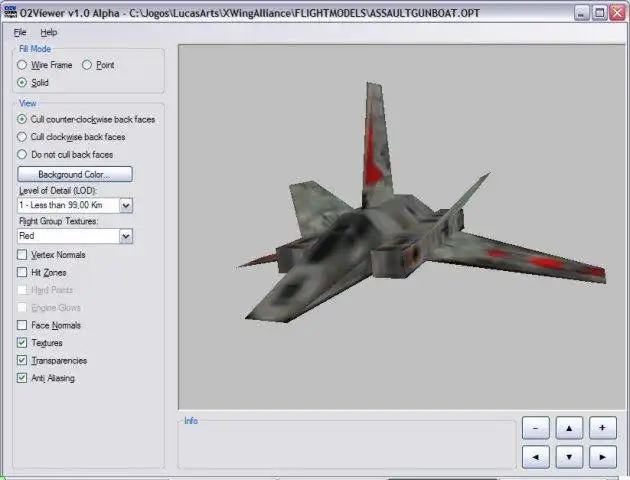This screenshot has width=630, height=480.
Task: Click the Assault Gunboat 3D model viewport
Action: point(402,227)
